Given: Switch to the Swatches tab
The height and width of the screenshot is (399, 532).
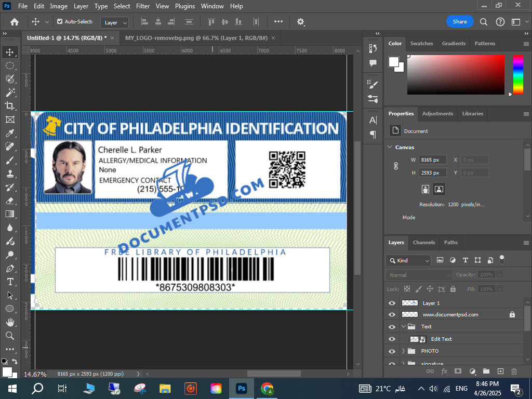Looking at the screenshot, I should pos(421,44).
